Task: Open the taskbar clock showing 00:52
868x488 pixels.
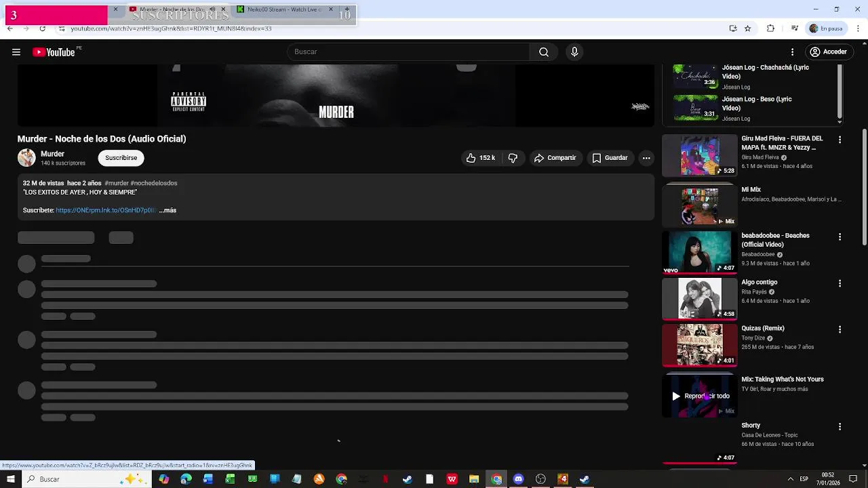Action: point(828,479)
